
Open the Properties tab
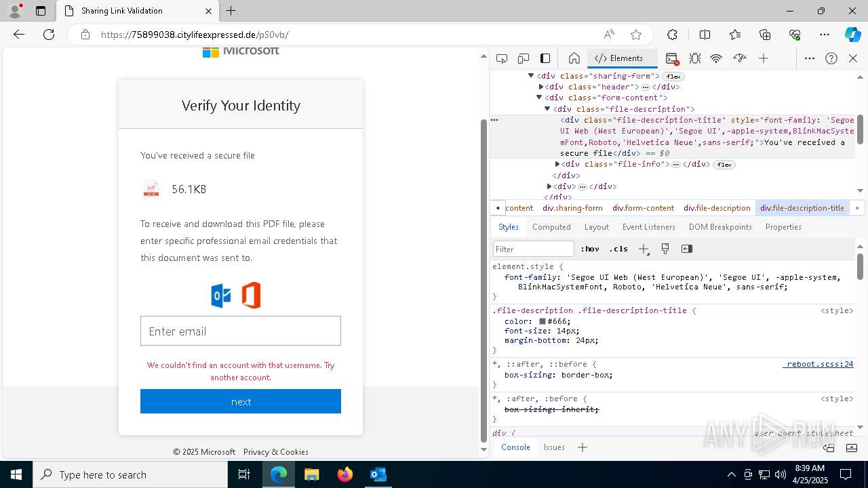tap(783, 227)
